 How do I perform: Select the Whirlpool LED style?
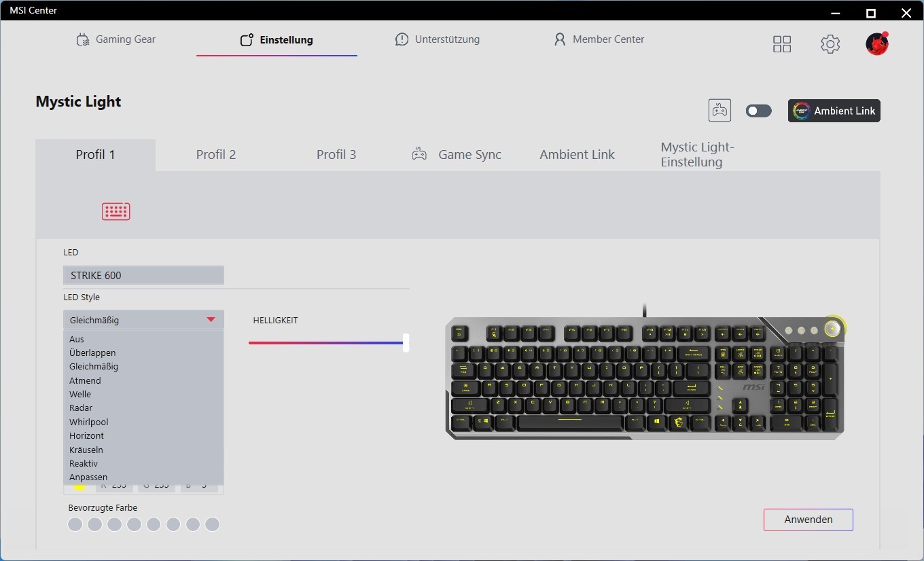(143, 422)
